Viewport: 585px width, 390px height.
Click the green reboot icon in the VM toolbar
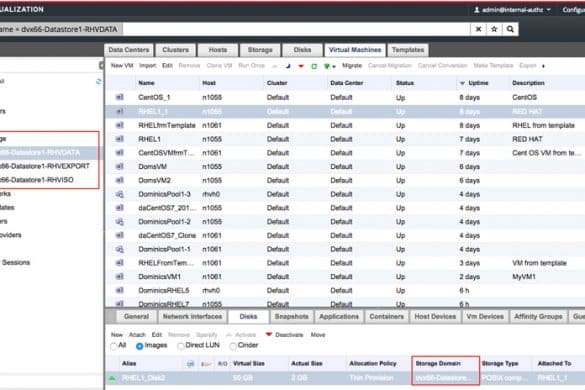tap(314, 66)
